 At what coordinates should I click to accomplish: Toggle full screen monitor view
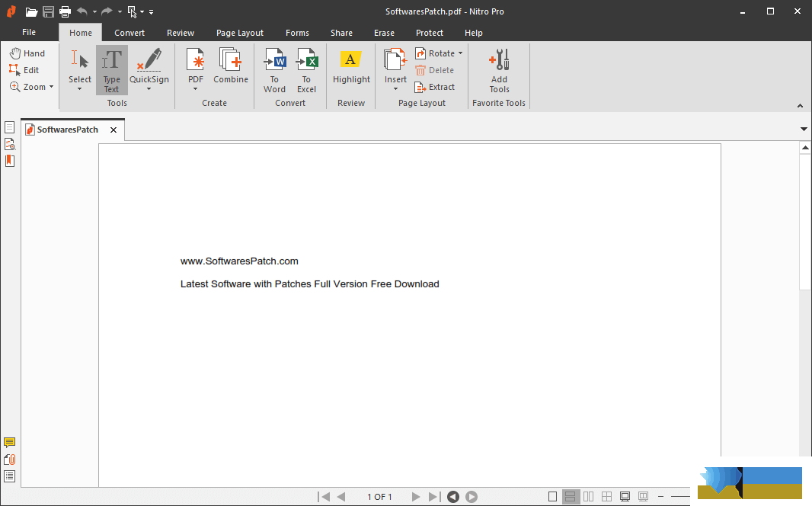(x=625, y=497)
